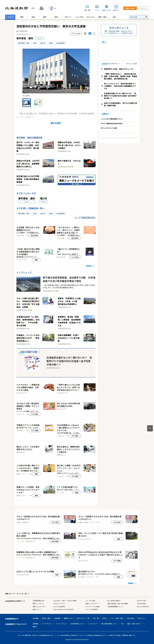Image resolution: width=154 pixels, height=644 pixels.
Task: Open 詳しく見る in the newsletter banner
Action: (77, 184)
